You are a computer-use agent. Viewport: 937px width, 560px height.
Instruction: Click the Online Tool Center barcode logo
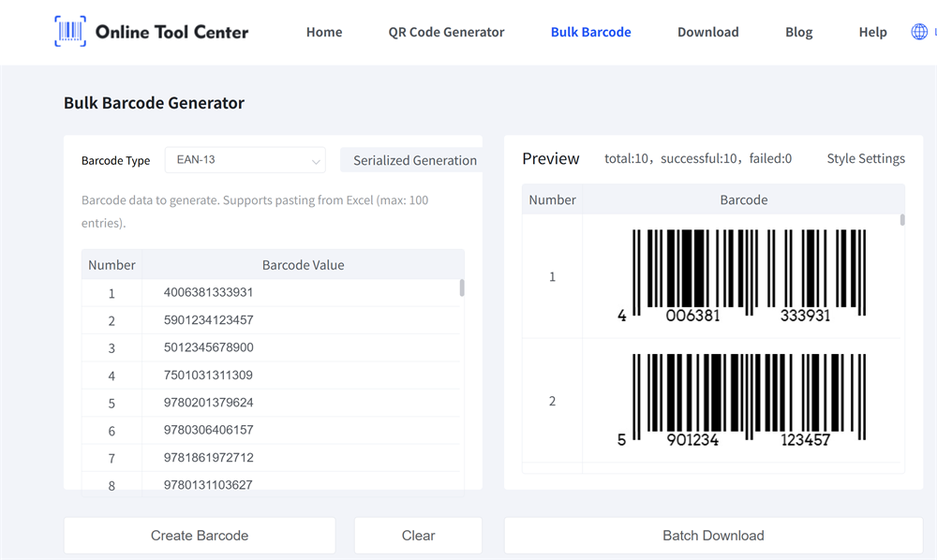(x=70, y=31)
